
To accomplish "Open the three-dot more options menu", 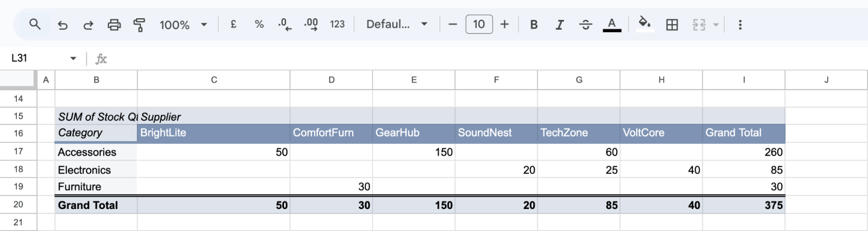I will (740, 25).
